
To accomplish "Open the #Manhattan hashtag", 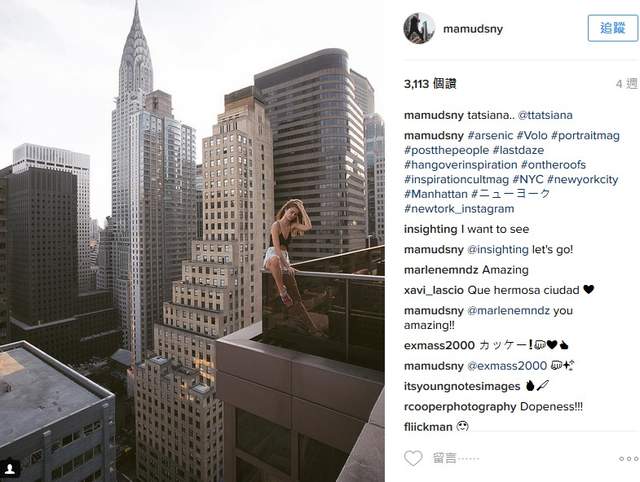I will pos(436,194).
